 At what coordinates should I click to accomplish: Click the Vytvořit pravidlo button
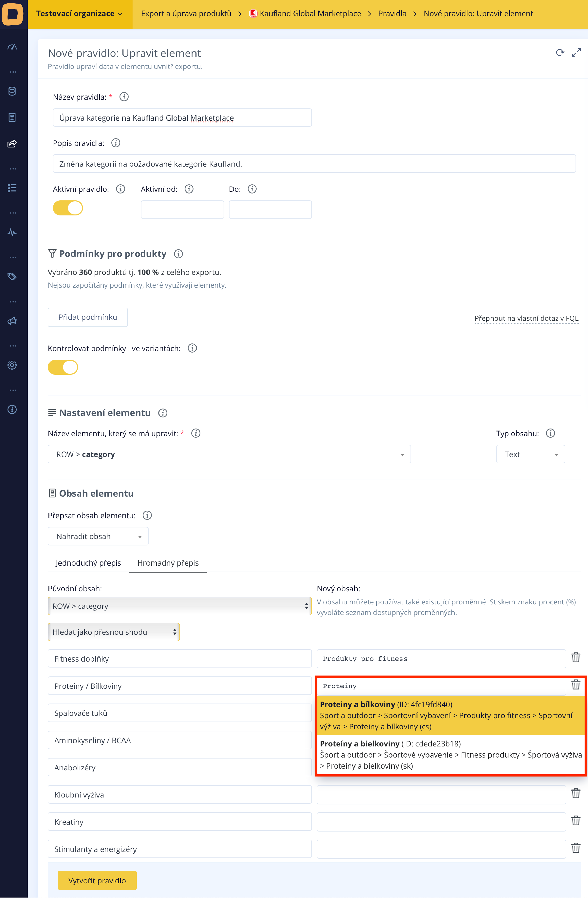tap(97, 880)
